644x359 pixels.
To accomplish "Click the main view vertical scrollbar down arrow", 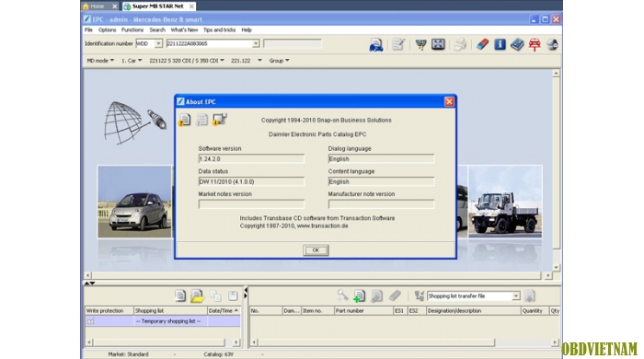I will [x=556, y=267].
